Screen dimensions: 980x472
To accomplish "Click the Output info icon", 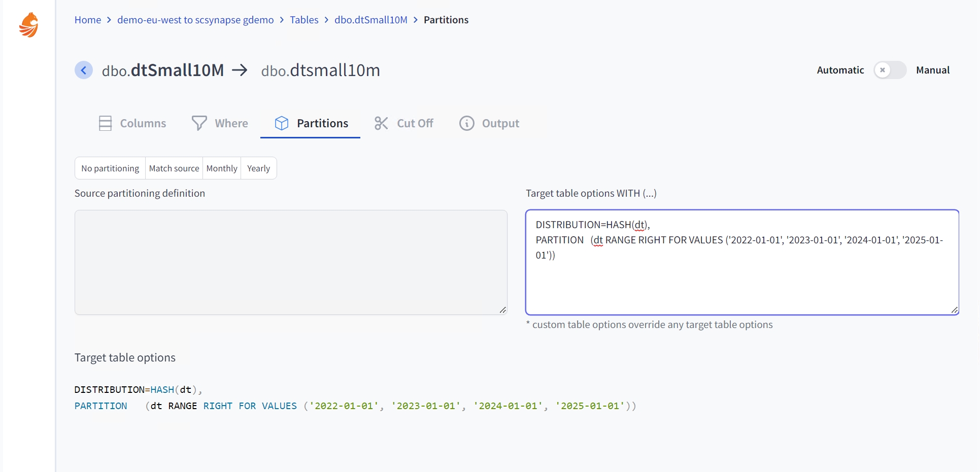I will [x=466, y=123].
